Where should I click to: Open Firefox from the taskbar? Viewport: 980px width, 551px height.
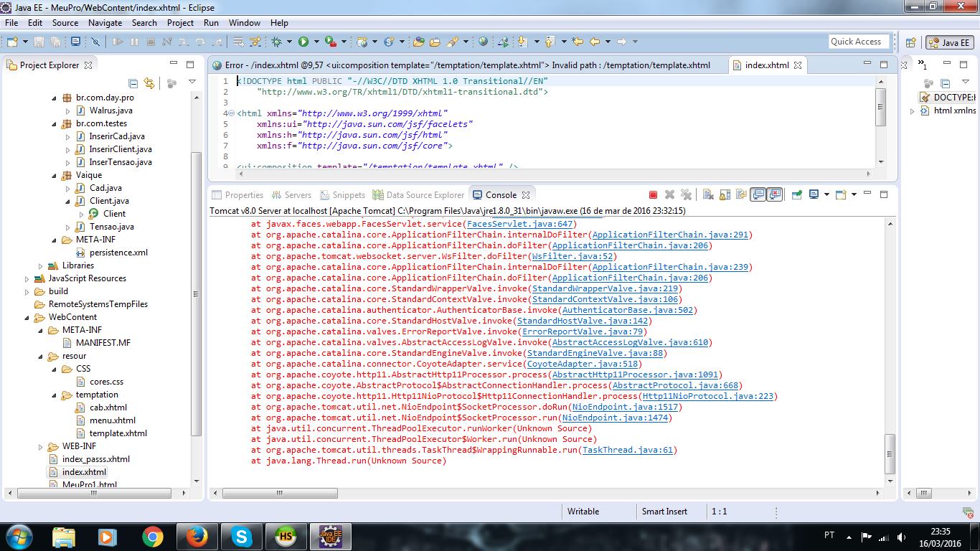197,536
